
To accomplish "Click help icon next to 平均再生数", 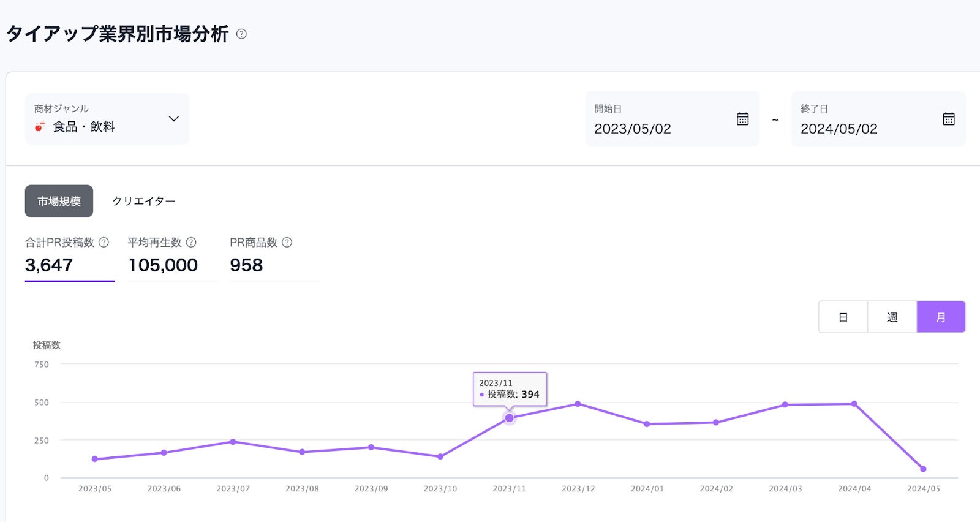I will 191,243.
